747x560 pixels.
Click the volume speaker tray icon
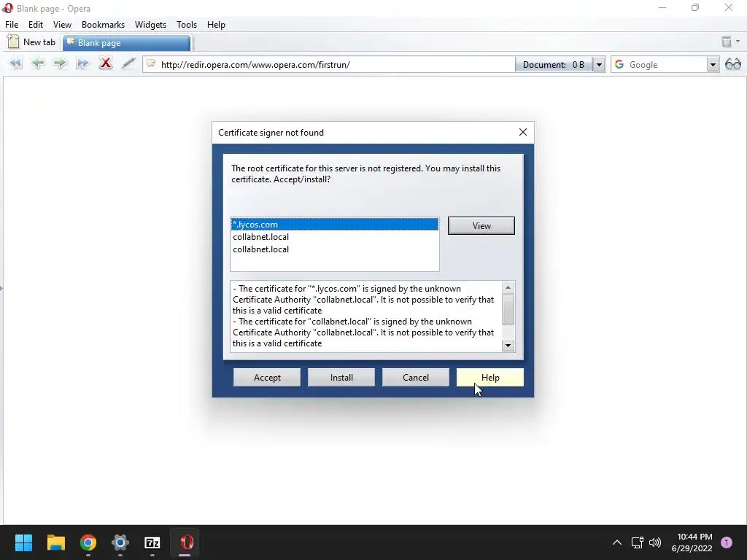[655, 542]
